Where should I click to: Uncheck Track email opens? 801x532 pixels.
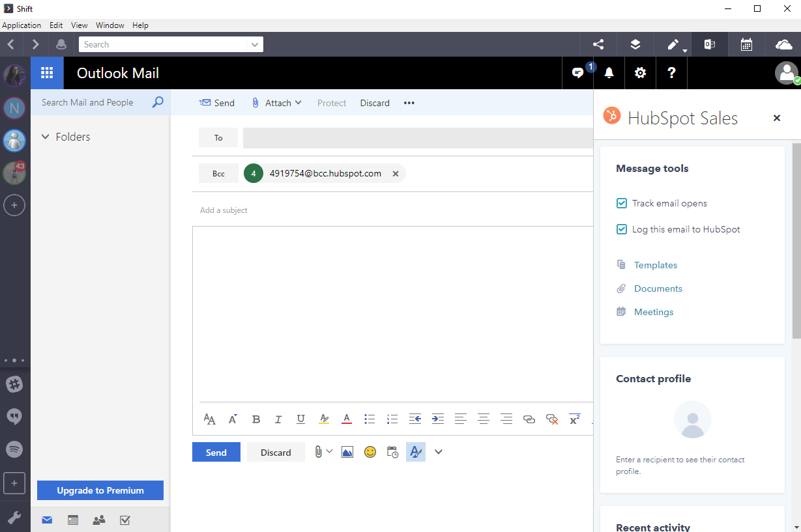tap(622, 203)
